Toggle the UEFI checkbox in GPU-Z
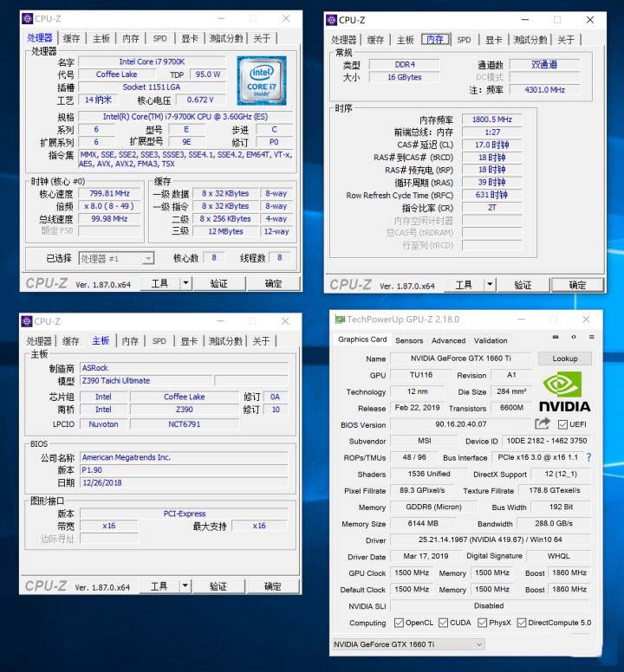The height and width of the screenshot is (672, 624). [x=562, y=424]
